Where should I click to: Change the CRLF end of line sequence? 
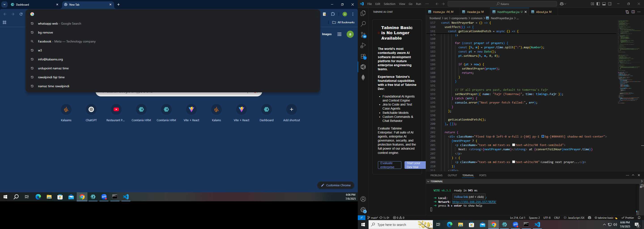tap(557, 218)
